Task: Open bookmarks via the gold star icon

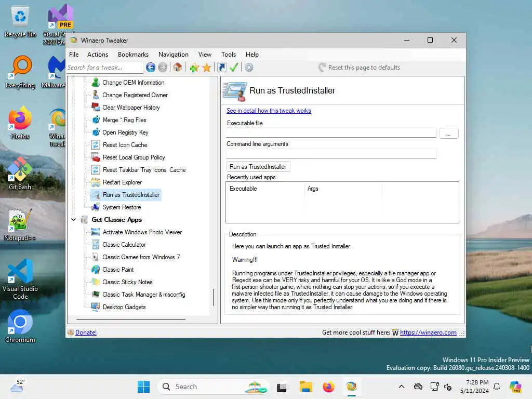Action: [x=207, y=68]
